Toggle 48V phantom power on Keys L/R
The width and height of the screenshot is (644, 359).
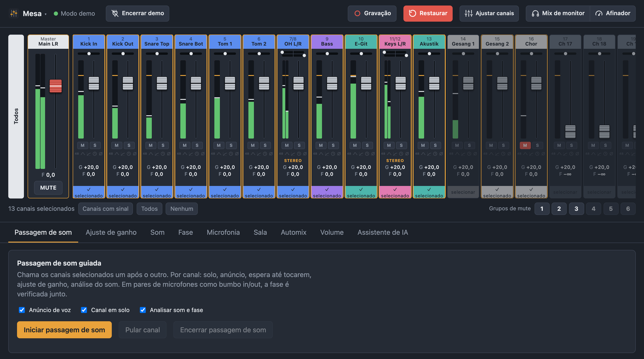(383, 154)
